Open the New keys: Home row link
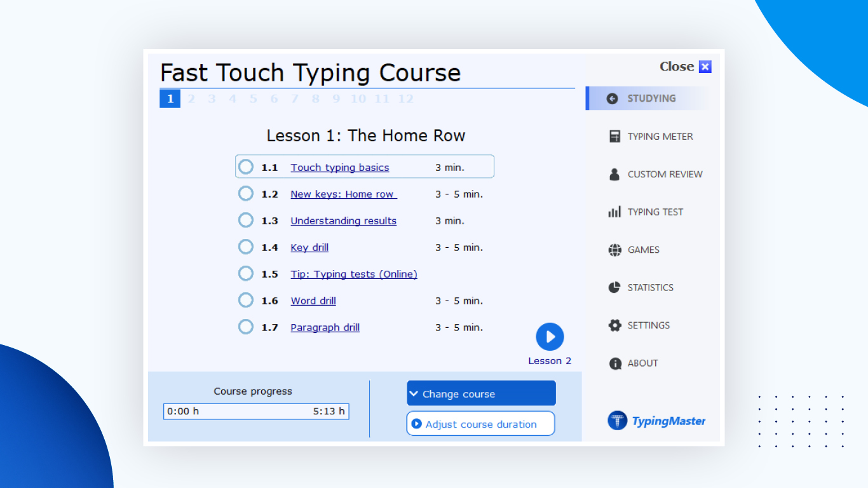The image size is (868, 488). [x=344, y=194]
